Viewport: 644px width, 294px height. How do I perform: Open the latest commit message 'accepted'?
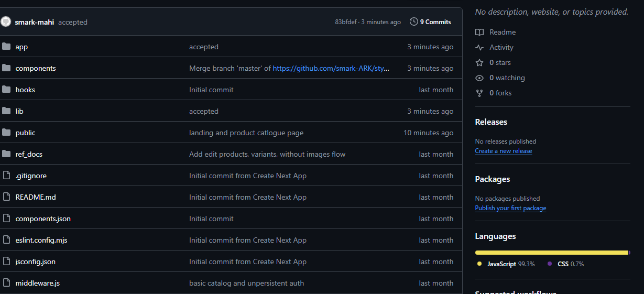[73, 22]
